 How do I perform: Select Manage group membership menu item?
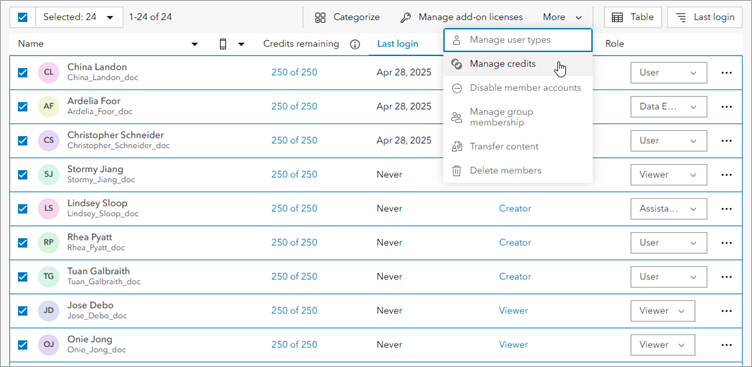pyautogui.click(x=518, y=117)
